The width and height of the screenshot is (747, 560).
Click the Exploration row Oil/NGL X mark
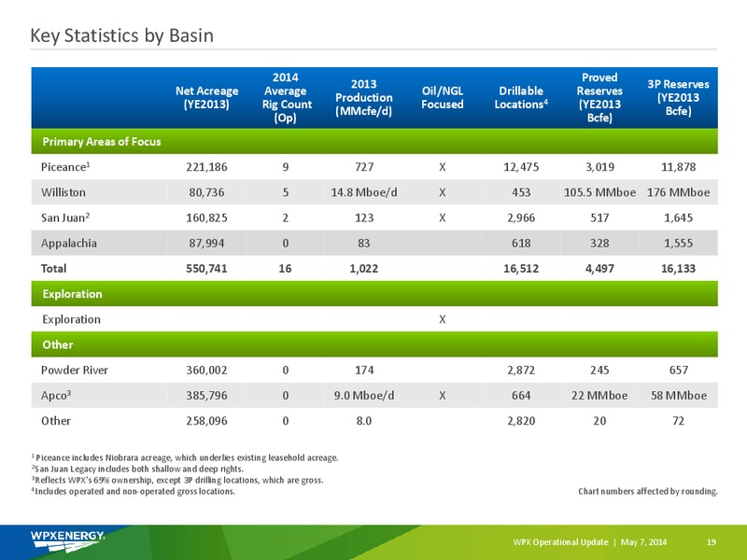(443, 319)
